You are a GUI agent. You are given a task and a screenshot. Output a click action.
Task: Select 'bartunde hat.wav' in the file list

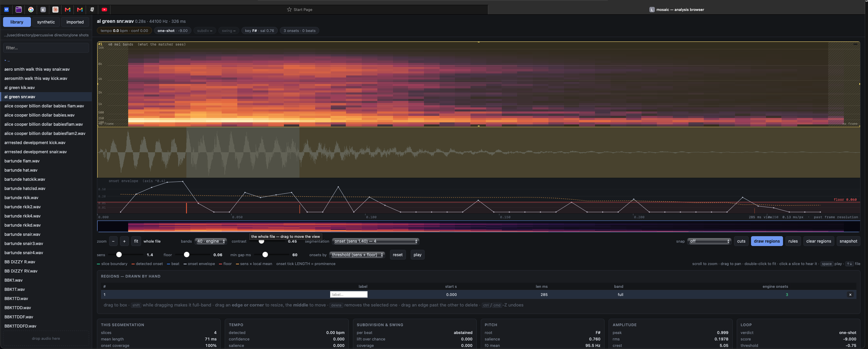click(x=46, y=170)
